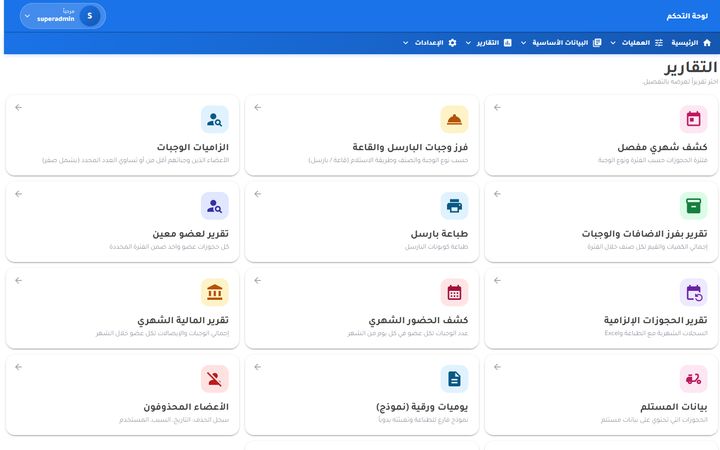Viewport: 720px width, 450px height.
Task: Expand the الإعدادات menu chevron
Action: 405,43
